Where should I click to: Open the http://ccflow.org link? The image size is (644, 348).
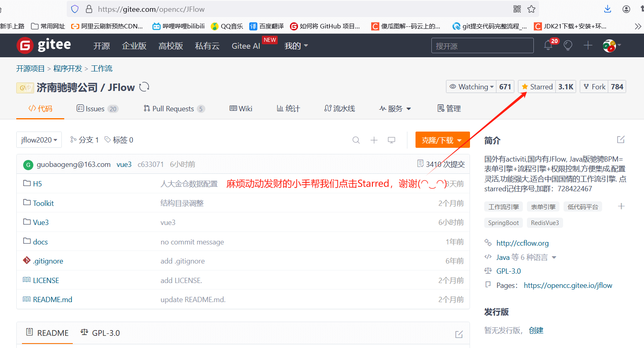522,243
